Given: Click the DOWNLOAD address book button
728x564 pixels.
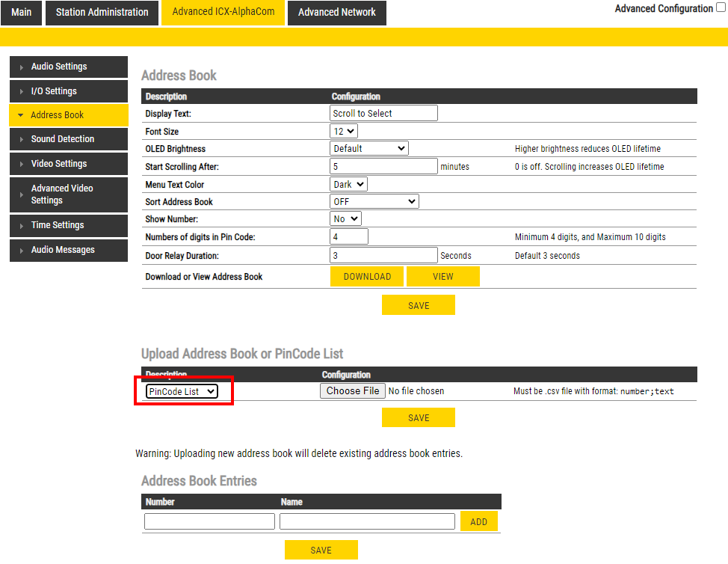Looking at the screenshot, I should tap(367, 277).
